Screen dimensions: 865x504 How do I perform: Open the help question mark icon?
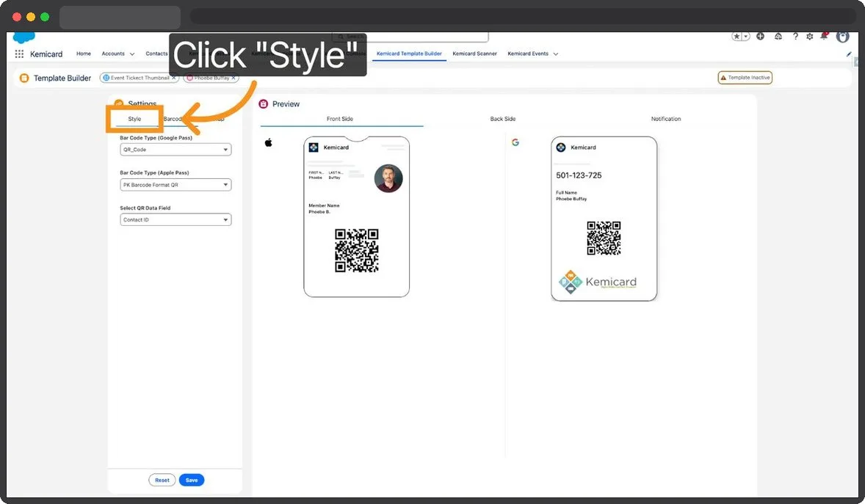click(x=795, y=37)
